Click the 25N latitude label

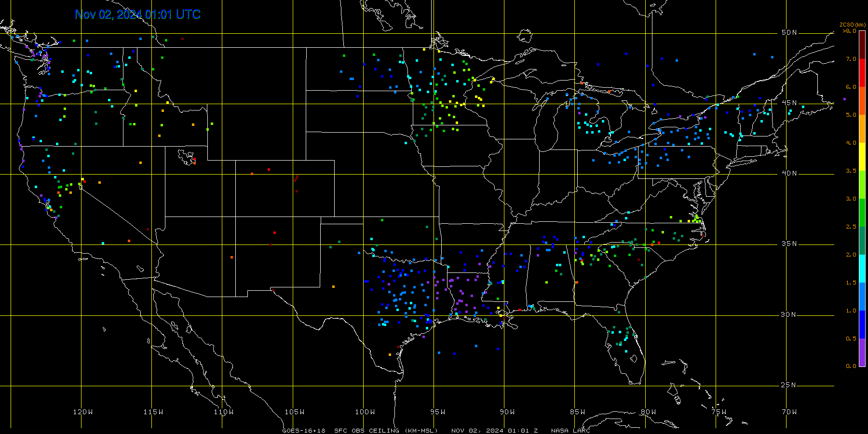click(789, 385)
